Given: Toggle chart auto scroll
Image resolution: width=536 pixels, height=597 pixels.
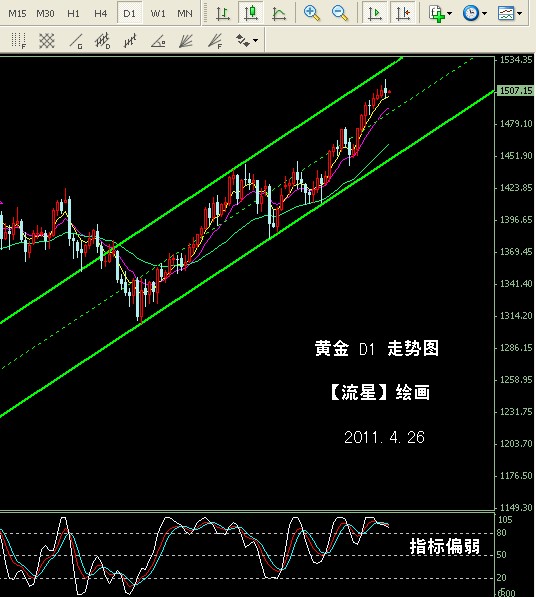Looking at the screenshot, I should click(x=375, y=13).
